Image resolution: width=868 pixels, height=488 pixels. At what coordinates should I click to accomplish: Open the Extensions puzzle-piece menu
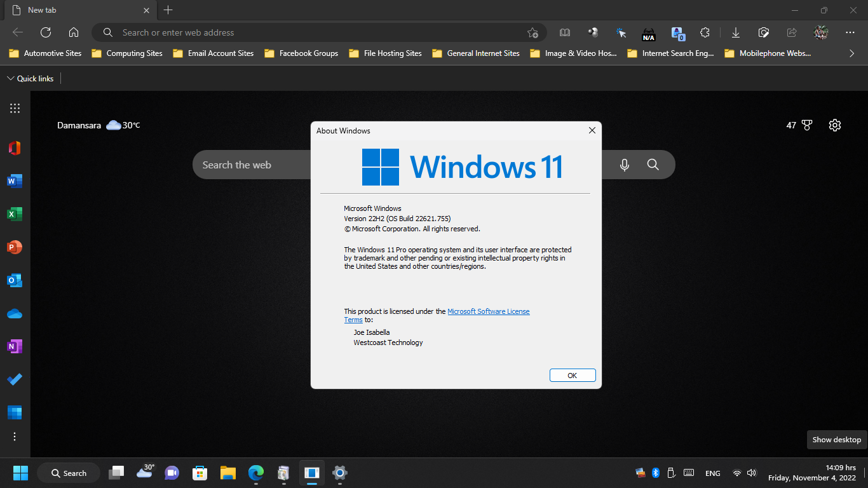pos(705,32)
